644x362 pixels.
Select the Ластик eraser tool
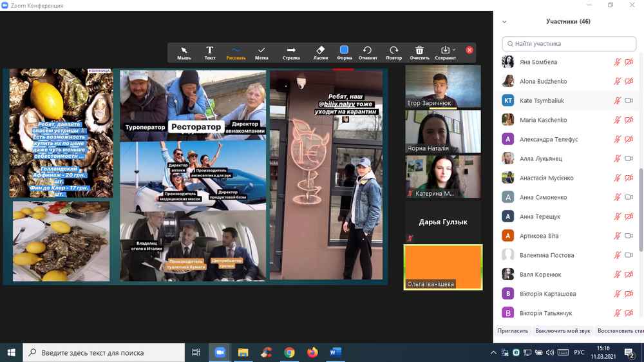321,52
